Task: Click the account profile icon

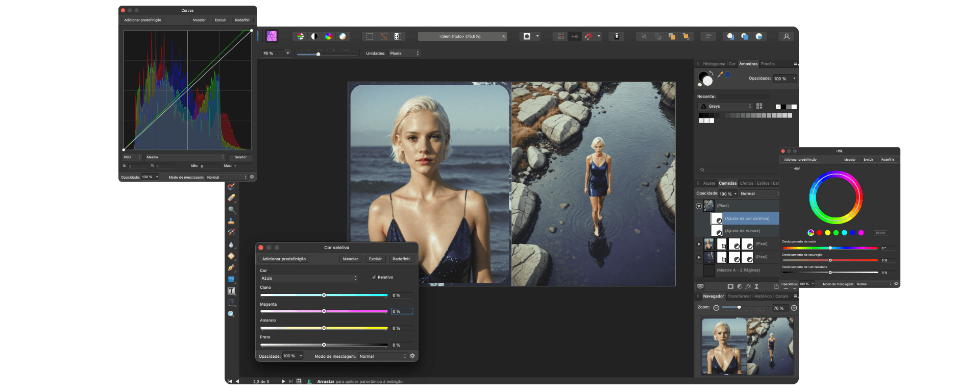Action: (x=787, y=36)
